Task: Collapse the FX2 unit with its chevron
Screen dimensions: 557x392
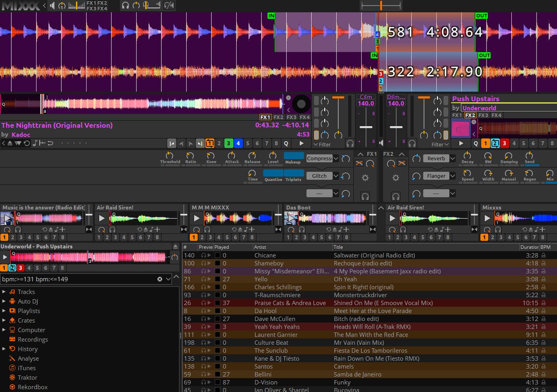Action: click(x=402, y=154)
